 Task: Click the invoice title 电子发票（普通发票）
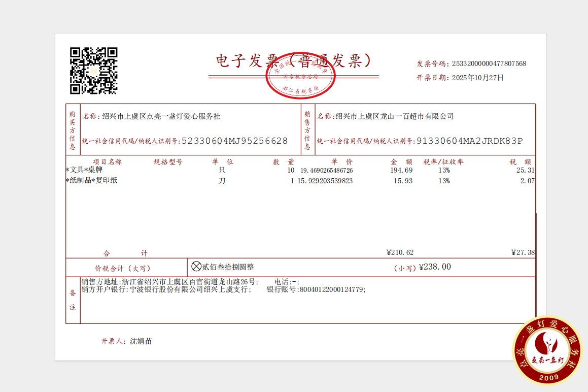point(293,61)
